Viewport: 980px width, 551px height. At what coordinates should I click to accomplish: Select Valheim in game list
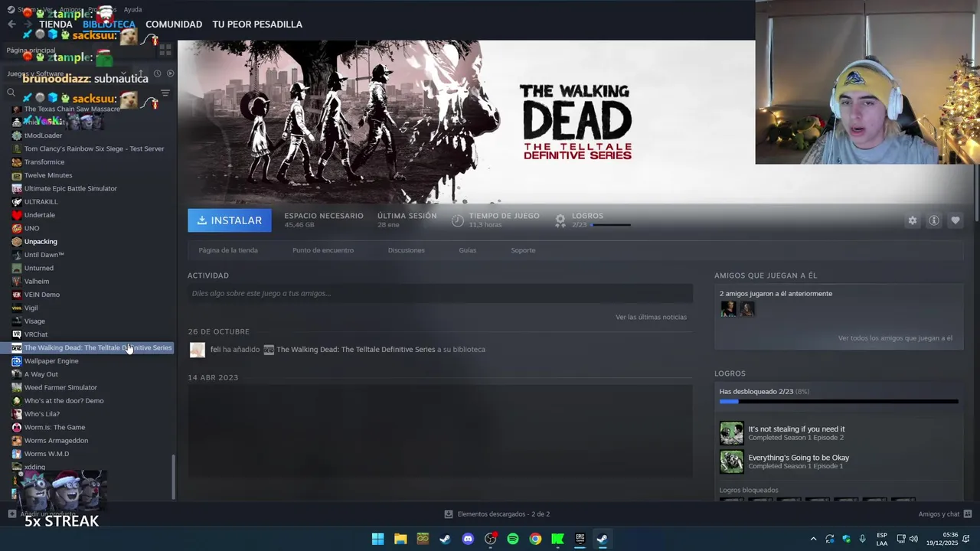pos(37,282)
